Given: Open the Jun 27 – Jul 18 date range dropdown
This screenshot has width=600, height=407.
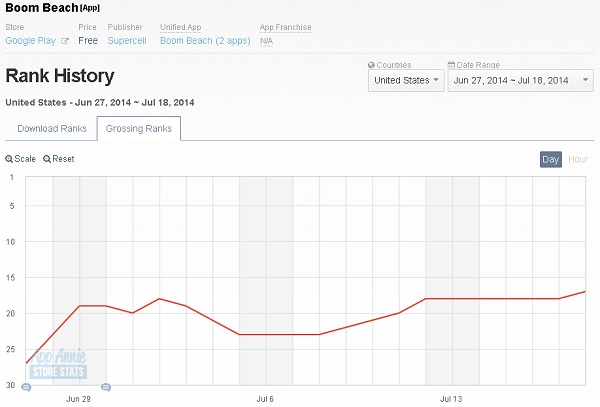Looking at the screenshot, I should click(x=520, y=80).
